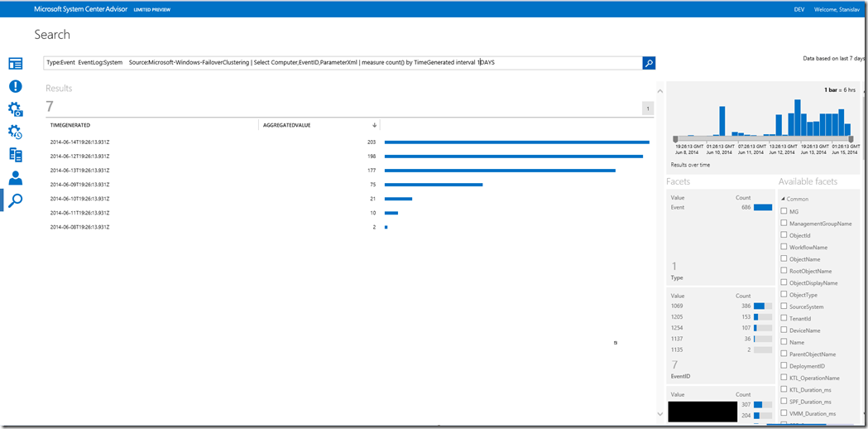Toggle sort arrow on AGGREGATEDVALUE column
The image size is (868, 429).
[x=374, y=125]
